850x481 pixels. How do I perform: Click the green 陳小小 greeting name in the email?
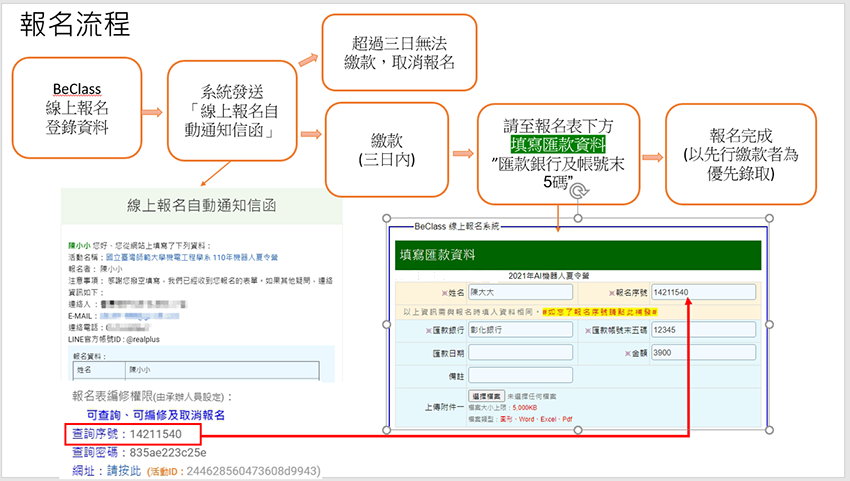point(79,246)
